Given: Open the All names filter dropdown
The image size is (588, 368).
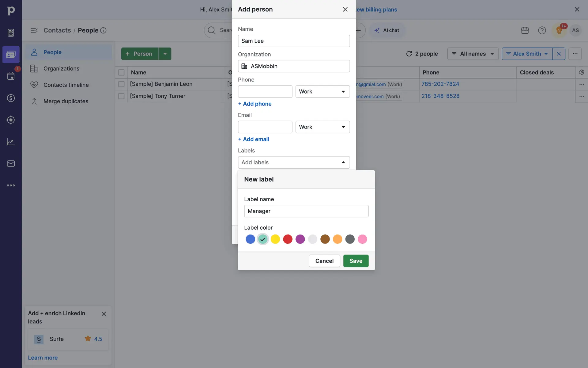Looking at the screenshot, I should click(473, 54).
